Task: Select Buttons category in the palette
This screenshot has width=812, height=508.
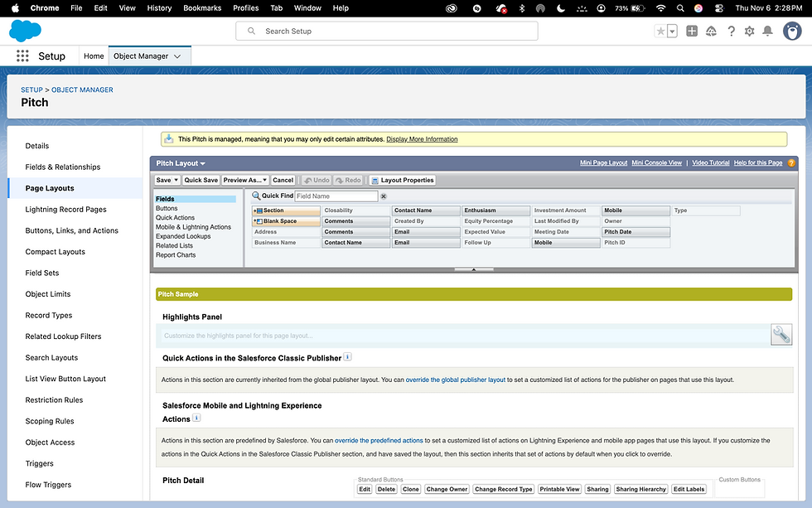Action: tap(167, 208)
